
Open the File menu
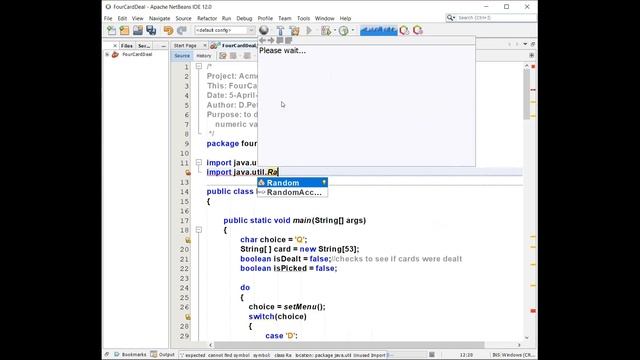point(108,18)
